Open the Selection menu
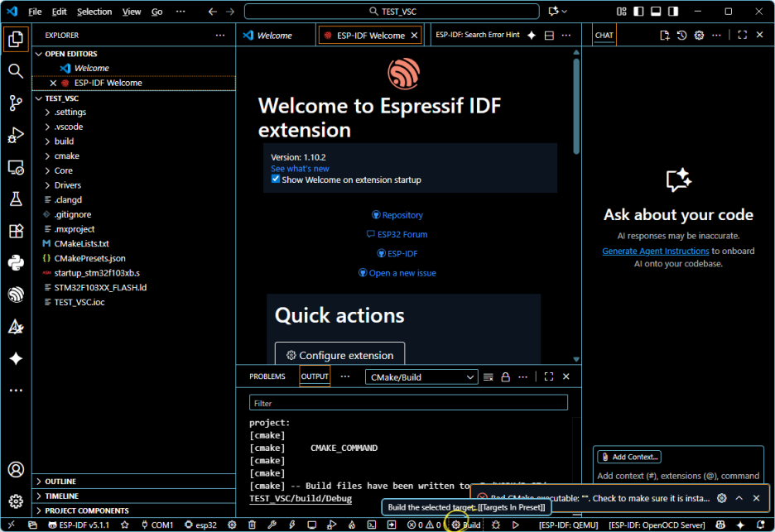This screenshot has width=775, height=532. 94,12
